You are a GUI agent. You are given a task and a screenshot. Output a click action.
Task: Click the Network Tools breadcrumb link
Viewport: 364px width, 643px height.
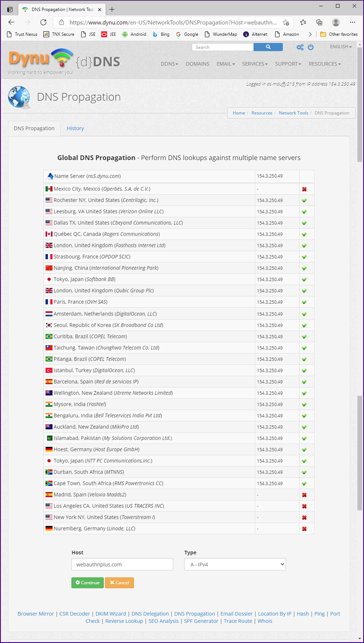point(293,113)
